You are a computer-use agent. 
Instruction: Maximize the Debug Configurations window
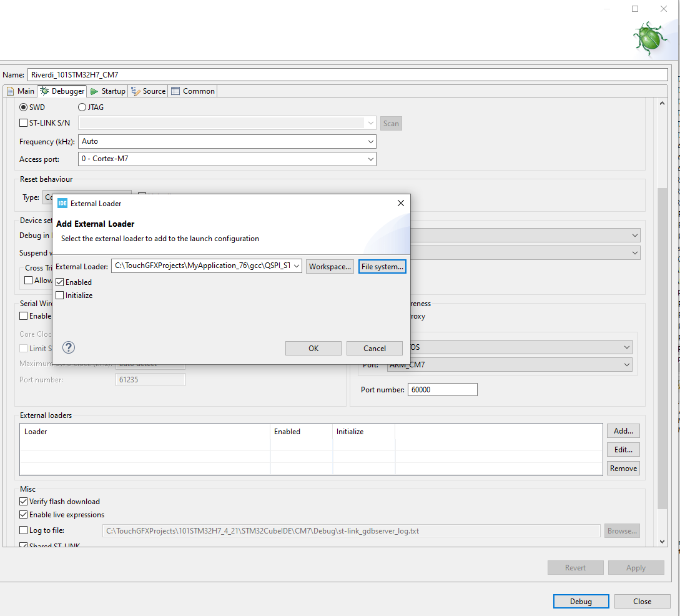tap(635, 9)
